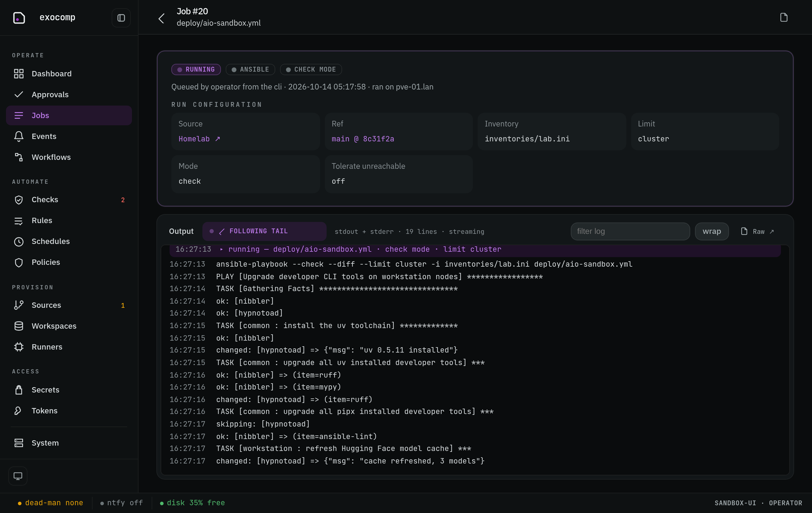Image resolution: width=812 pixels, height=513 pixels.
Task: Click the Dashboard grid icon
Action: (19, 74)
